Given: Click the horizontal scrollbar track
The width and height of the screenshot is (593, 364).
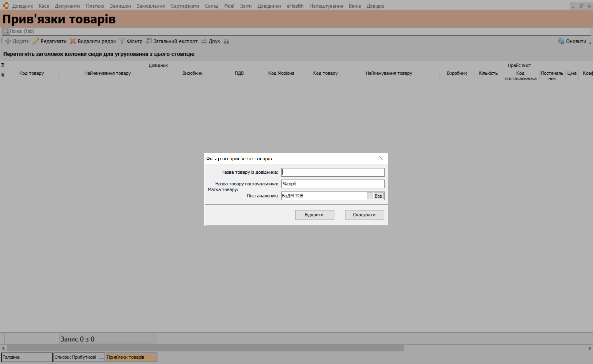Looking at the screenshot, I should tap(494, 348).
